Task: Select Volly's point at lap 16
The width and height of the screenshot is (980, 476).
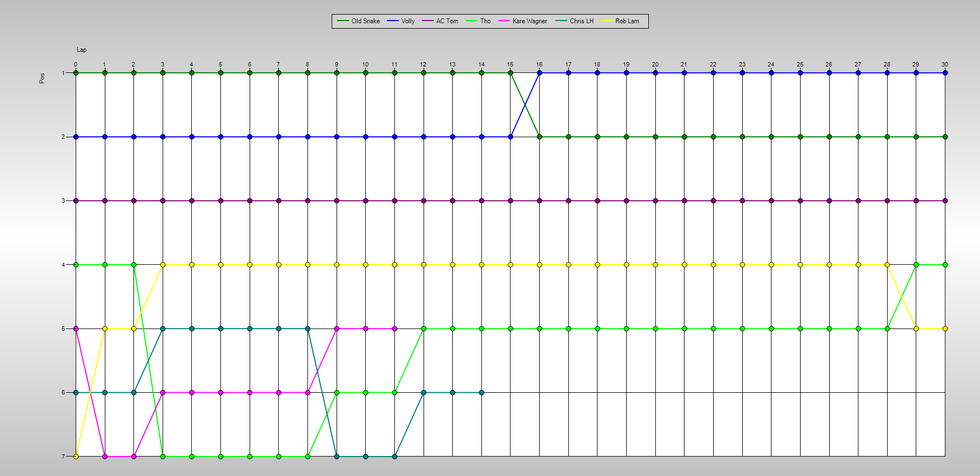Action: click(x=539, y=73)
